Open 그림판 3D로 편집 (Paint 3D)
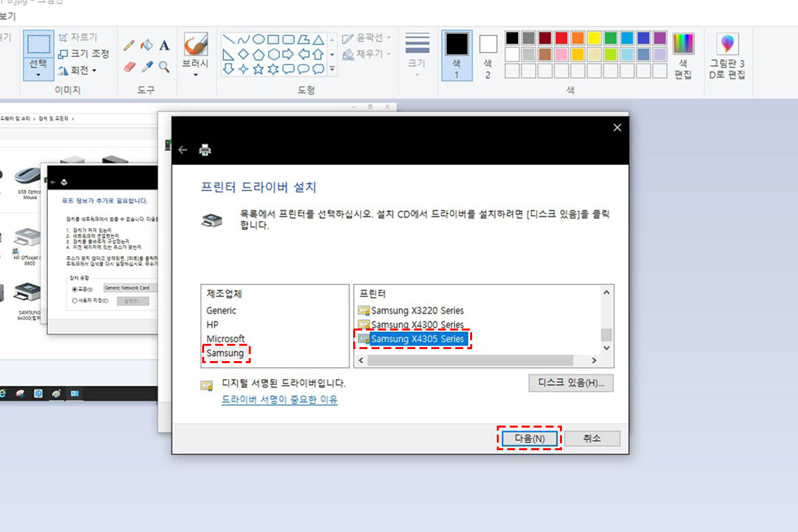This screenshot has width=798, height=532. click(x=728, y=57)
